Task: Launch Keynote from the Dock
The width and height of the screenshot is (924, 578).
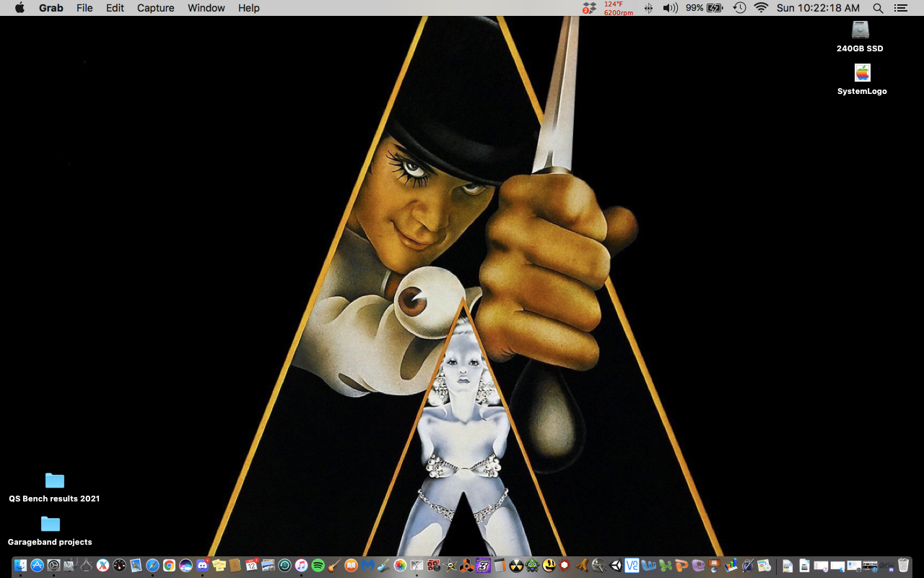Action: [715, 566]
